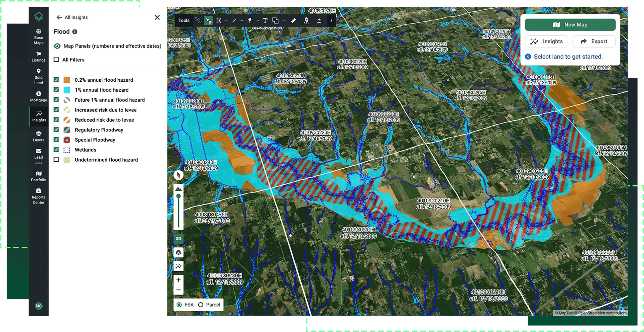Viewport: 644px width, 332px height.
Task: Click the MG user avatar
Action: click(x=39, y=306)
